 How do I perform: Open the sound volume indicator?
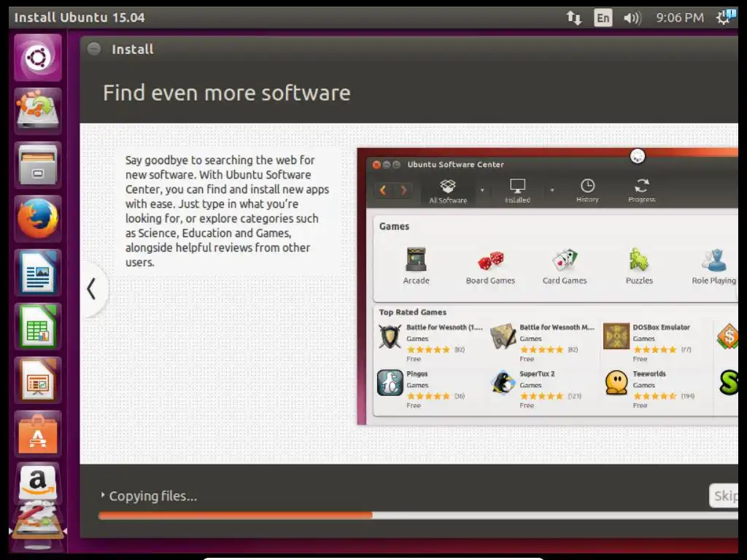point(632,17)
